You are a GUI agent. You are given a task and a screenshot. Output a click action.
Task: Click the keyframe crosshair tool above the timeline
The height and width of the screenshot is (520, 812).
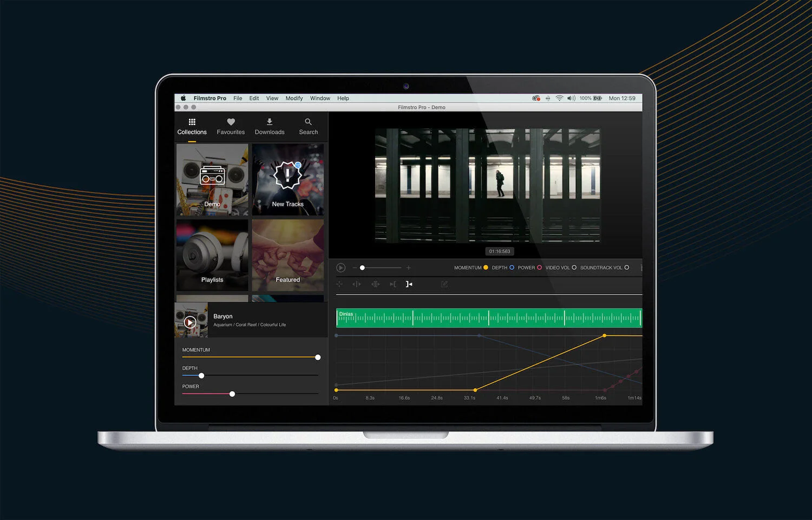(339, 284)
